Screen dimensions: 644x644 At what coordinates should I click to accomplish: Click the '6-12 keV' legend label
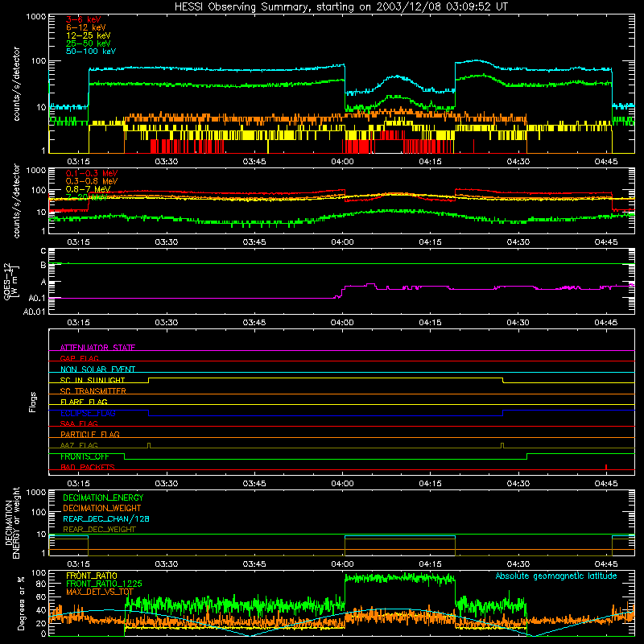[86, 27]
